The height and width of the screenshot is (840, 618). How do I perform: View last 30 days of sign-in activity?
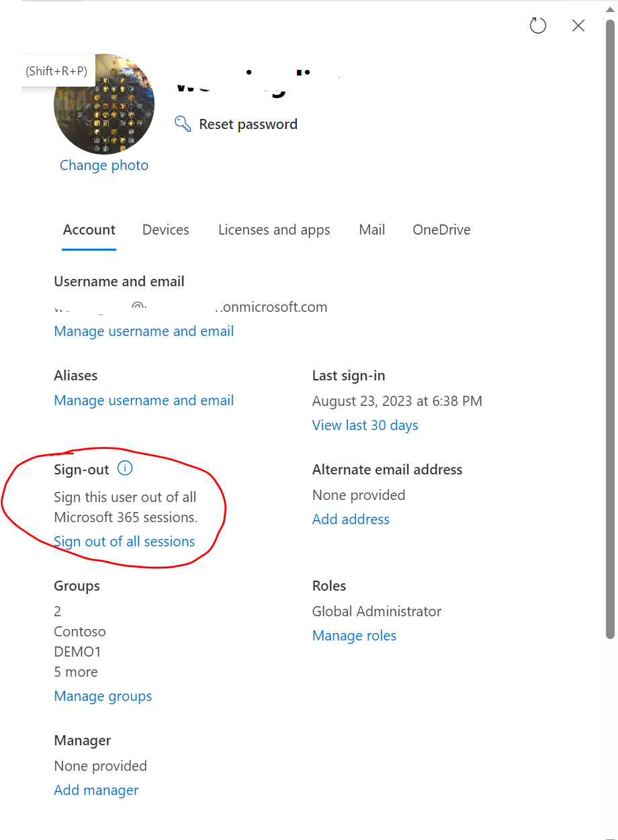coord(365,425)
